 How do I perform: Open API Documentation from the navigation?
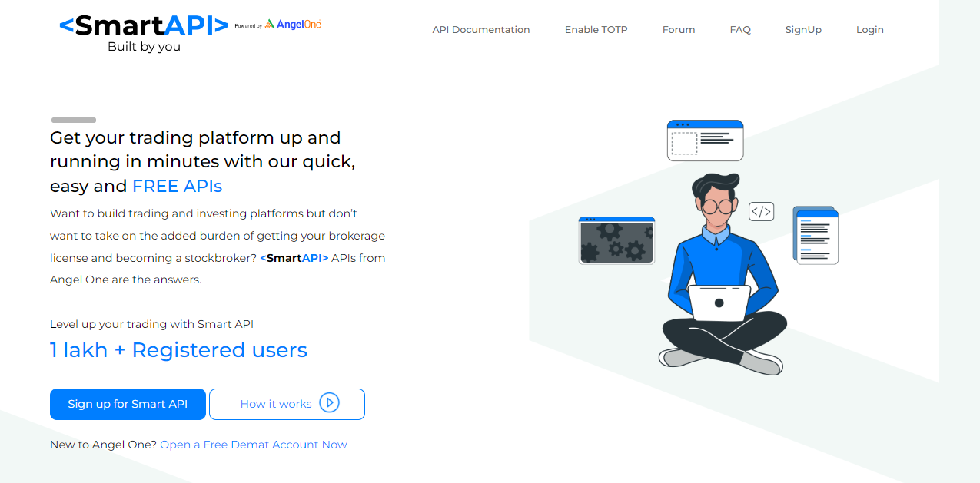point(481,30)
